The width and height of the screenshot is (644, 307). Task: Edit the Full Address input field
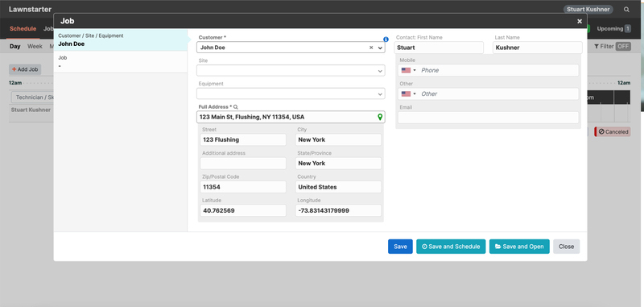click(x=291, y=117)
